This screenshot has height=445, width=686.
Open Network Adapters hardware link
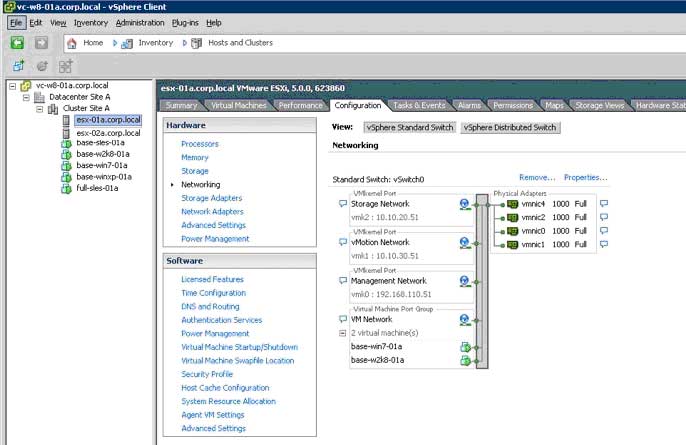coord(212,211)
